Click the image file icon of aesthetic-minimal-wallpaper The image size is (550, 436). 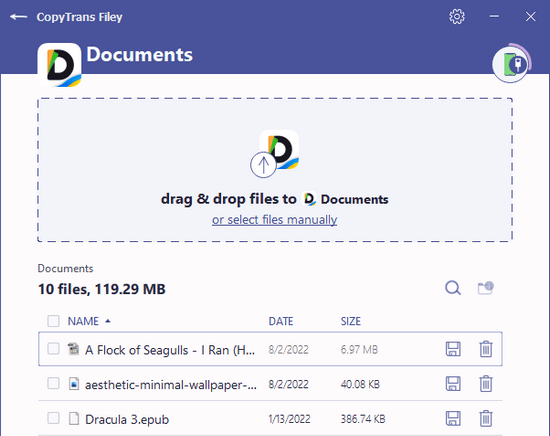[x=74, y=383]
